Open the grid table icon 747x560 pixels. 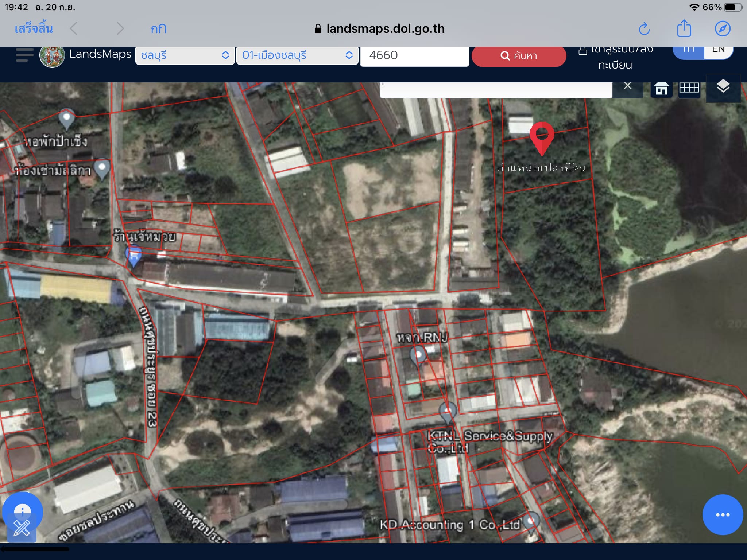689,88
